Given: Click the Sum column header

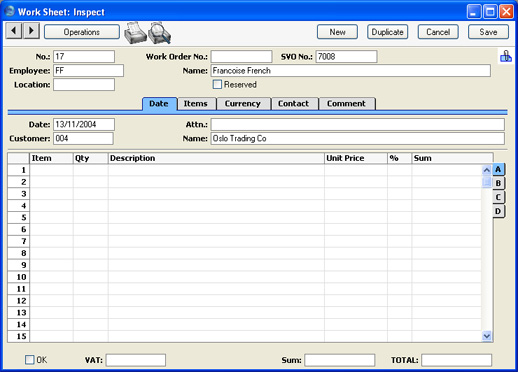Looking at the screenshot, I should point(452,158).
